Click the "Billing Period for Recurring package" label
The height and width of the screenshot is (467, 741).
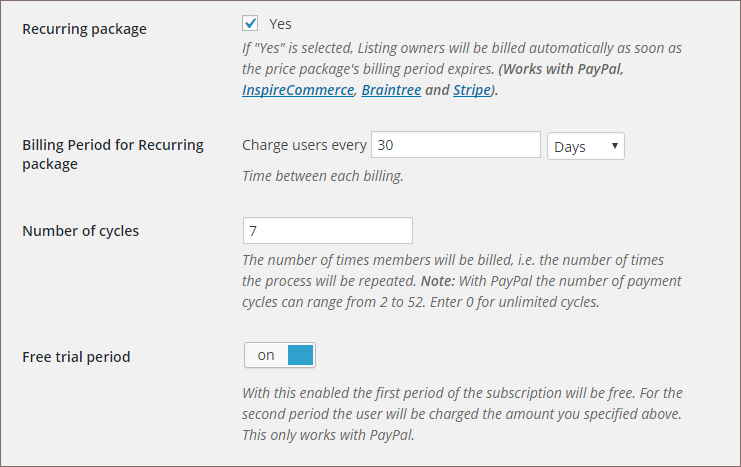113,154
